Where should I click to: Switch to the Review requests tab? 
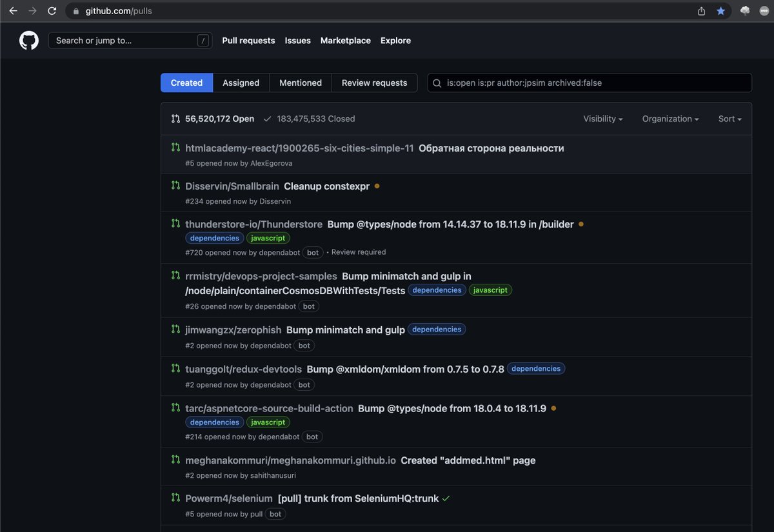(375, 83)
